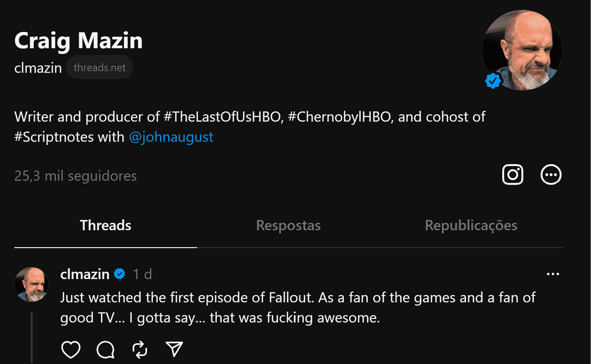Select the Threads tab

(x=105, y=225)
